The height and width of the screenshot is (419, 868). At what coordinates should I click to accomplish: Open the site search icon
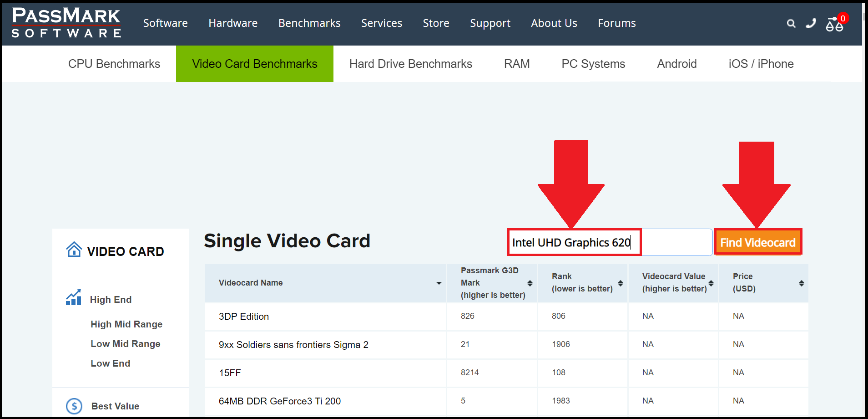tap(791, 23)
